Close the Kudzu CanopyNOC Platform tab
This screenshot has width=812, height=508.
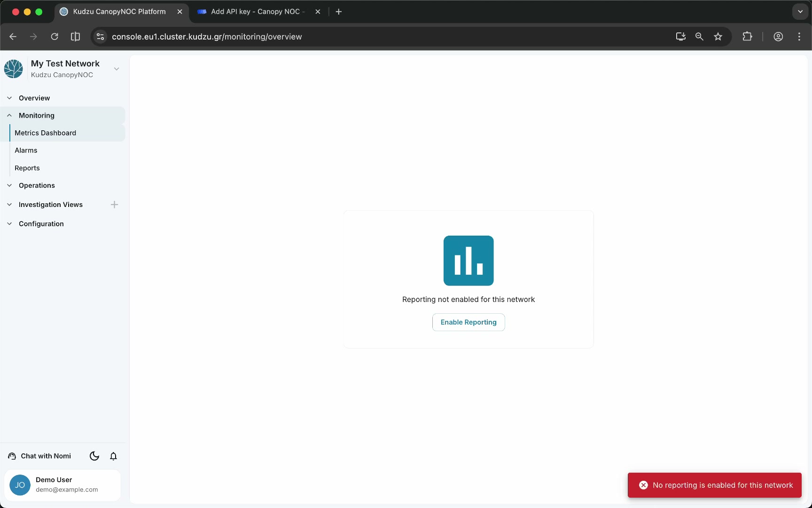(x=180, y=12)
